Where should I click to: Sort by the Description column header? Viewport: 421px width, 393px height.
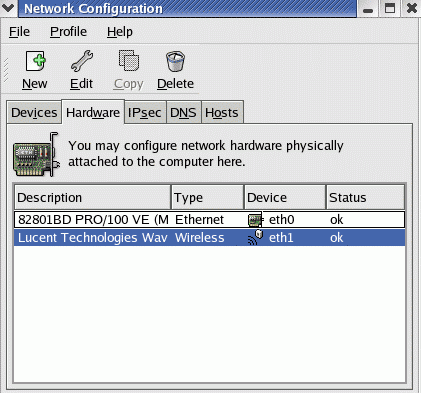[x=92, y=198]
